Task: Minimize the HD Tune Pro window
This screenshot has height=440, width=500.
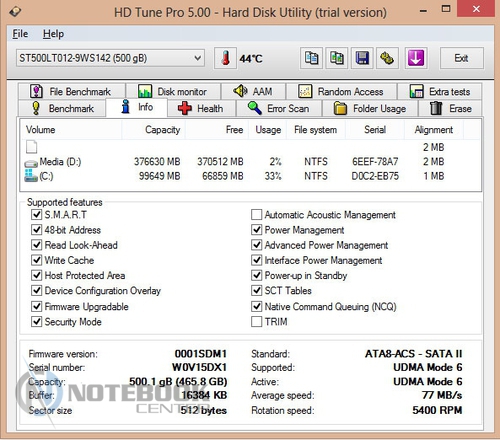Action: [x=423, y=10]
